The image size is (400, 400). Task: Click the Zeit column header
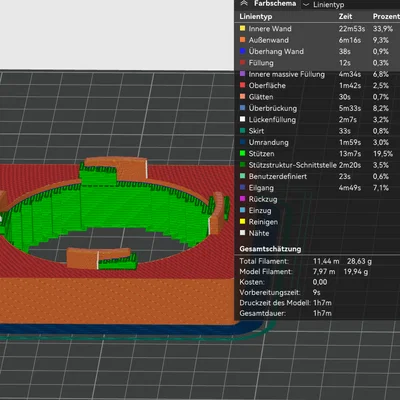pyautogui.click(x=345, y=16)
